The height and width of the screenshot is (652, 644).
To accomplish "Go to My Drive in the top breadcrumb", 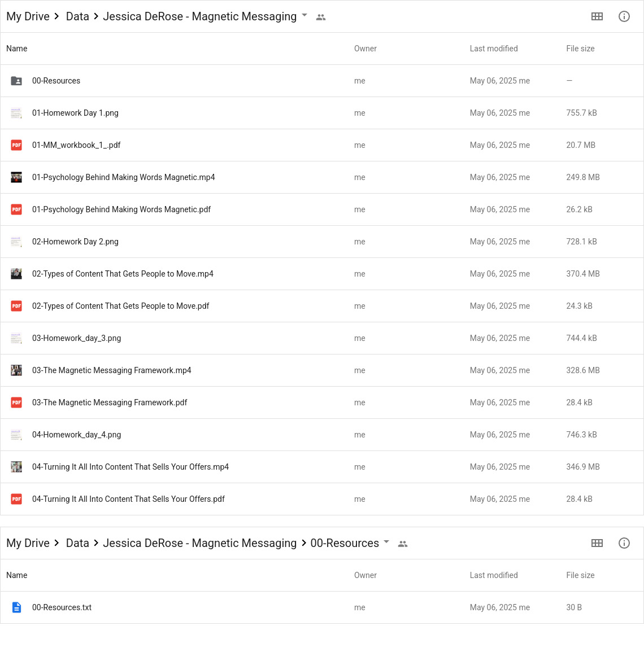I will pyautogui.click(x=28, y=16).
